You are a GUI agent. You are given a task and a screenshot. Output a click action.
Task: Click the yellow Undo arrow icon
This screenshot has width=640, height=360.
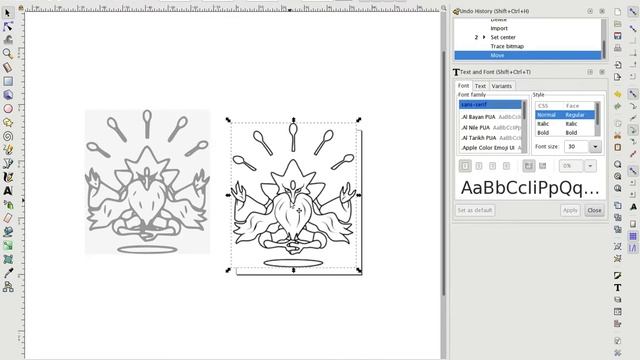pyautogui.click(x=618, y=94)
